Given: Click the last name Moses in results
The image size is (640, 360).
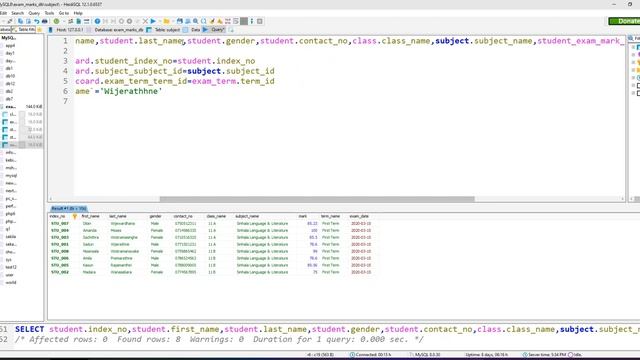Looking at the screenshot, I should tap(116, 231).
